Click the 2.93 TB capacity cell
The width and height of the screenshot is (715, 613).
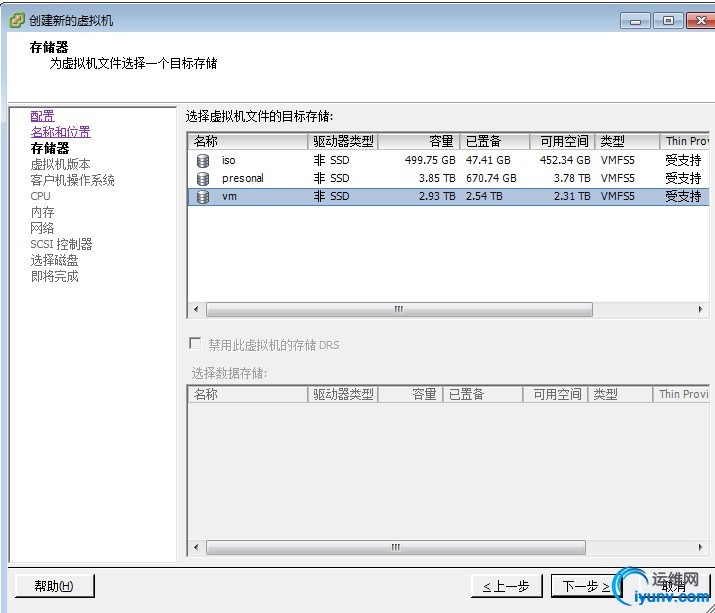(437, 197)
